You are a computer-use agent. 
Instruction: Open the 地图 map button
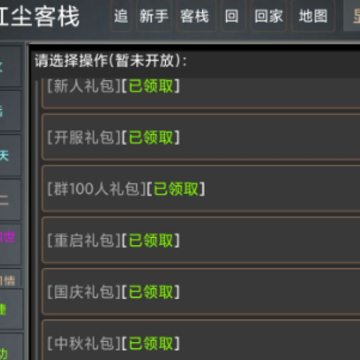[313, 16]
